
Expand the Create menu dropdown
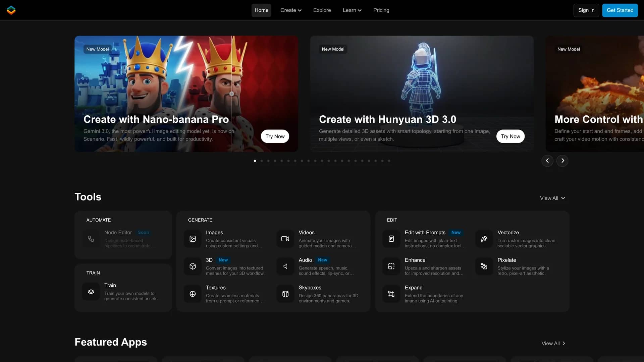(x=291, y=10)
